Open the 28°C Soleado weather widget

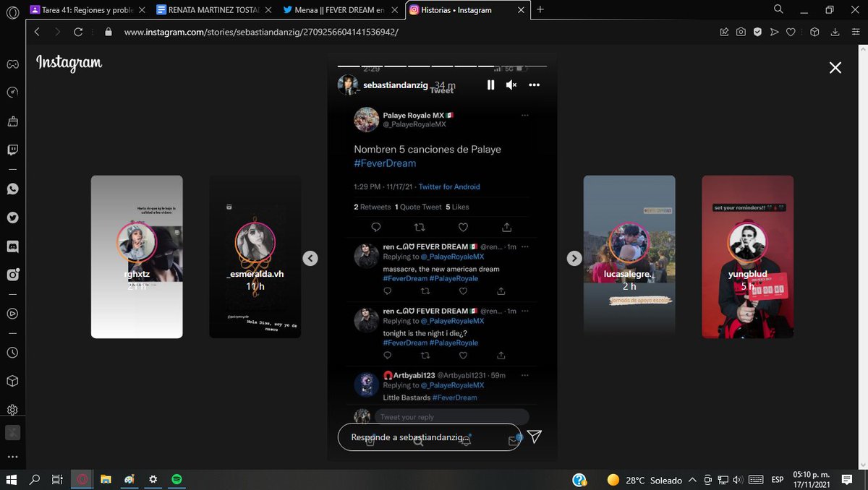(644, 480)
